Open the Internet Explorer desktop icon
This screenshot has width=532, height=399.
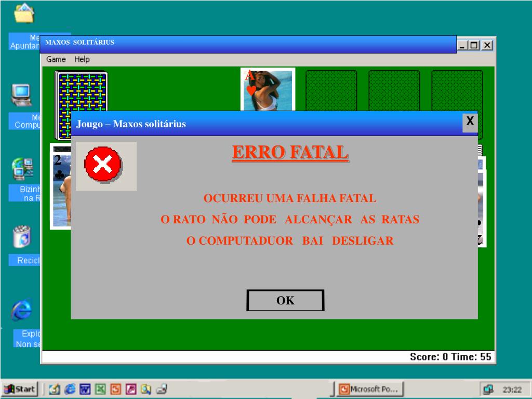click(x=22, y=310)
